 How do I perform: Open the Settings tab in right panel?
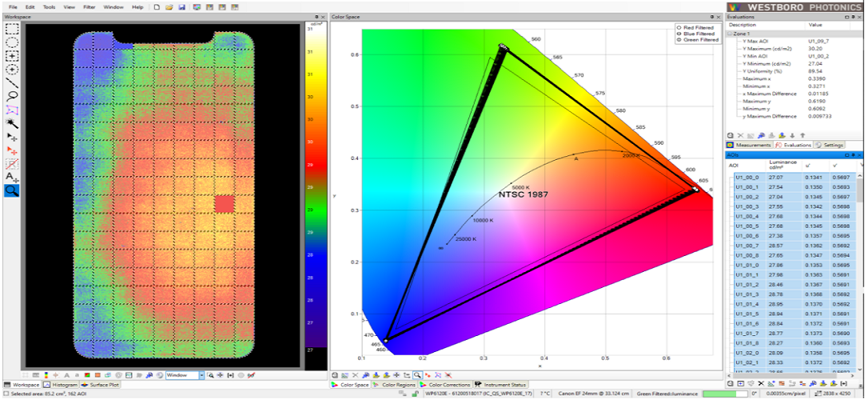[x=833, y=145]
